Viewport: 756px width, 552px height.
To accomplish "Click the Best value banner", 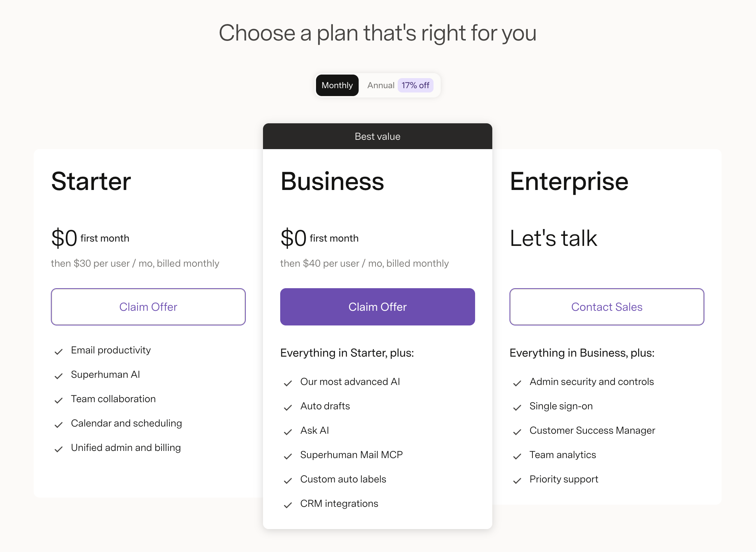I will click(x=378, y=136).
